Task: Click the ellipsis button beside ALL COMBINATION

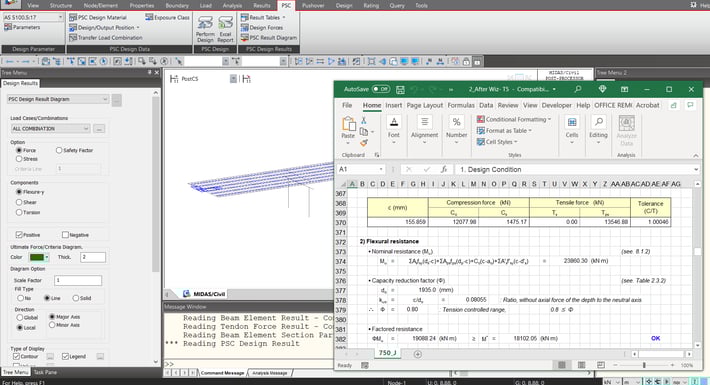Action: [99, 129]
